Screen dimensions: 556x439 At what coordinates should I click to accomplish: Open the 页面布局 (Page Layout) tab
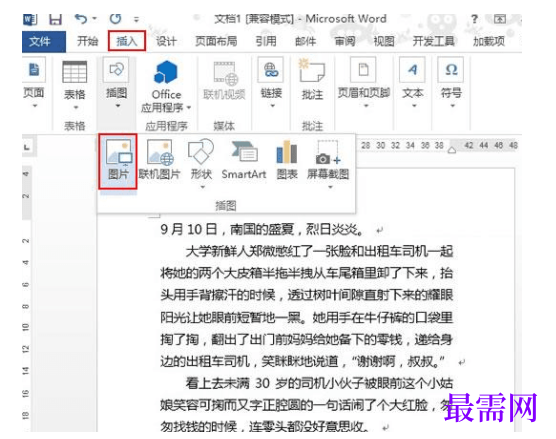coord(216,41)
